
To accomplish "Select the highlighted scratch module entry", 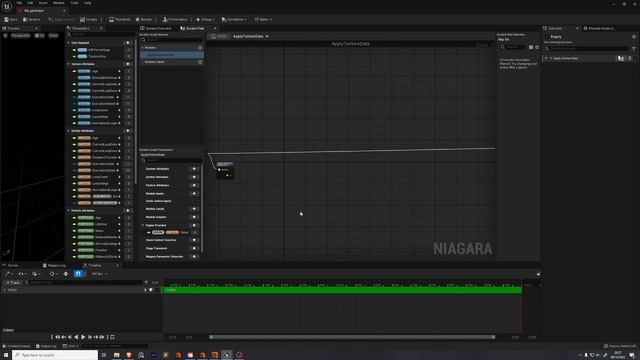I will (172, 55).
